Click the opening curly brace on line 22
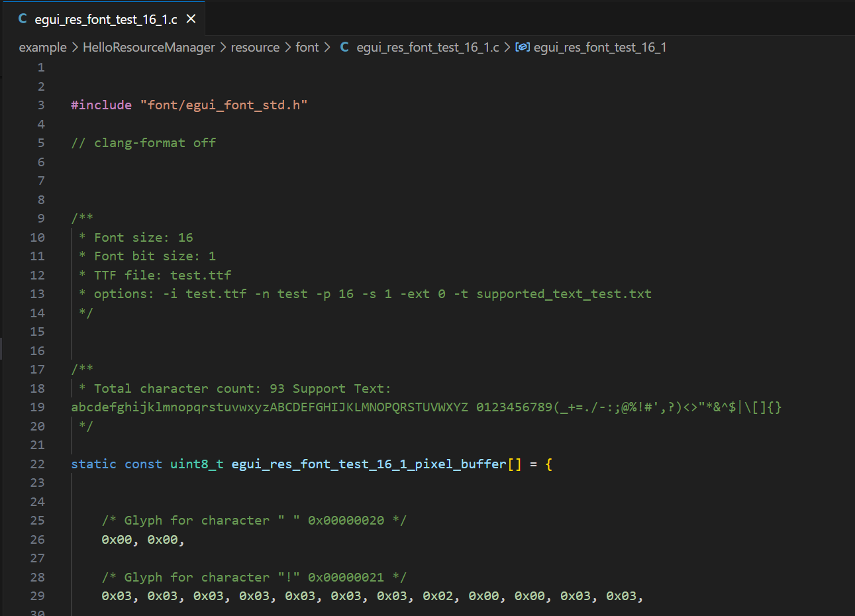The image size is (855, 616). 549,464
